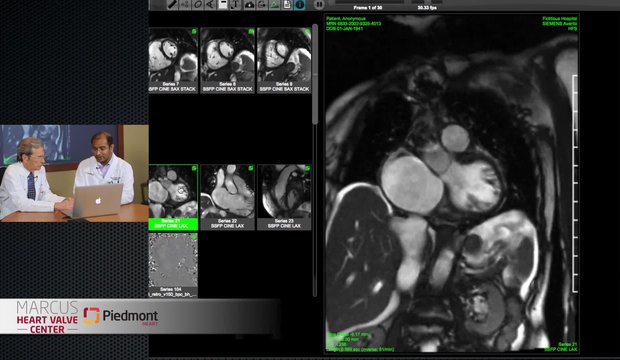Click the main cardiac MRI image
The height and width of the screenshot is (360, 620).
[x=452, y=183]
